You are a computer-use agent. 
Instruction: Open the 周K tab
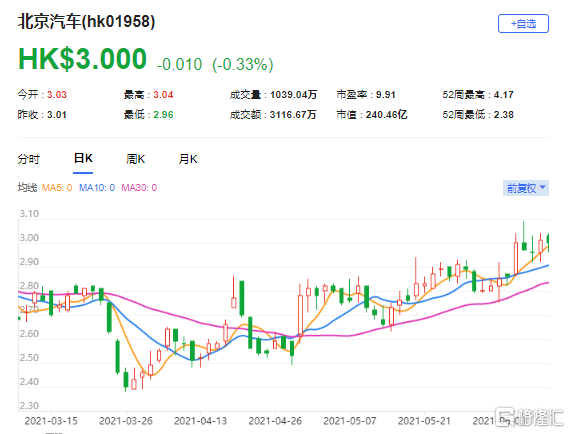(x=136, y=159)
